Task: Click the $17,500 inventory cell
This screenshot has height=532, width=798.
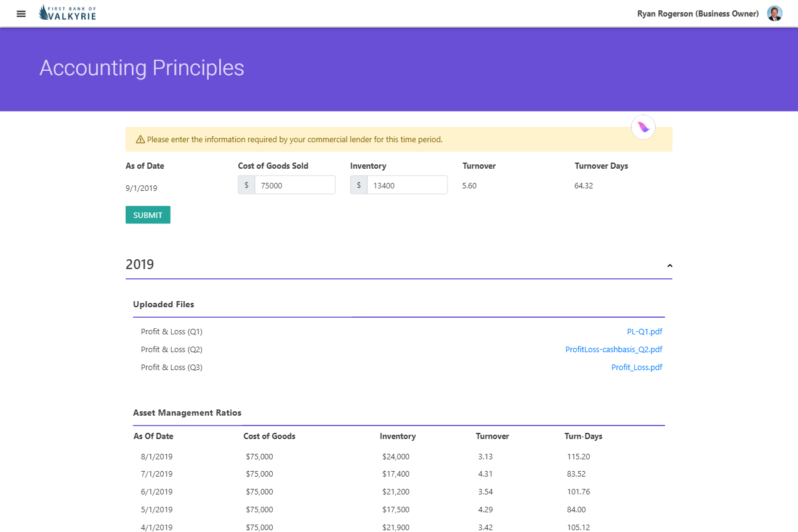Action: [x=396, y=510]
